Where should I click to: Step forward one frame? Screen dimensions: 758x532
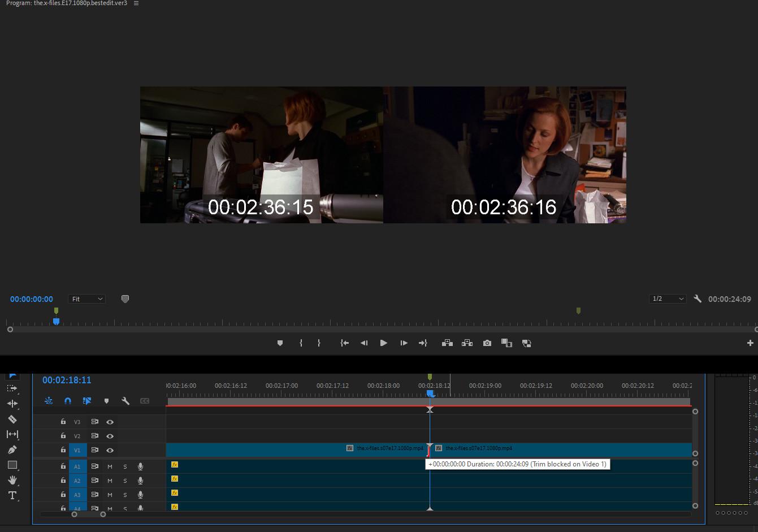pos(404,343)
